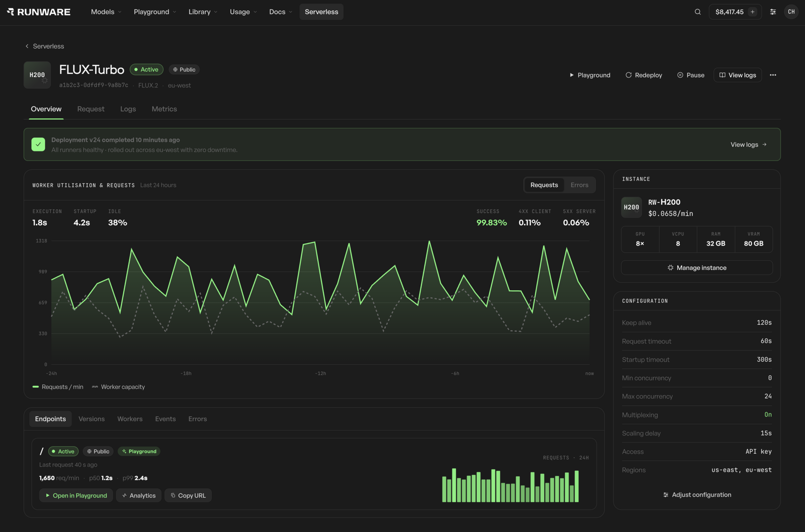Click Adjust configuration button
The height and width of the screenshot is (532, 805).
click(697, 495)
